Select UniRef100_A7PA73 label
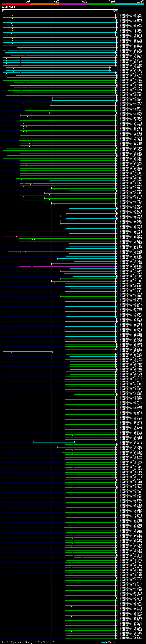 pos(131,352)
